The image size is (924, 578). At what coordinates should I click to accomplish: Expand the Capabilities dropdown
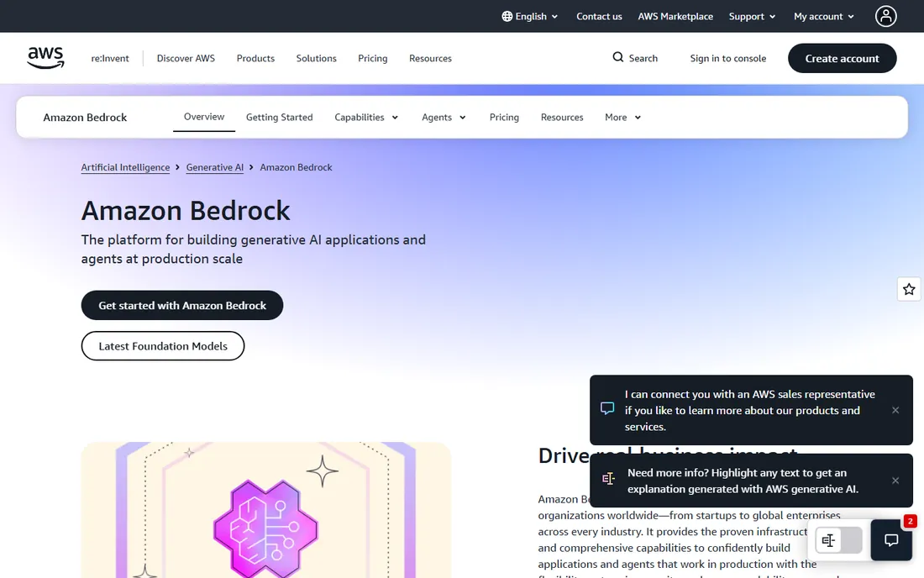coord(366,118)
